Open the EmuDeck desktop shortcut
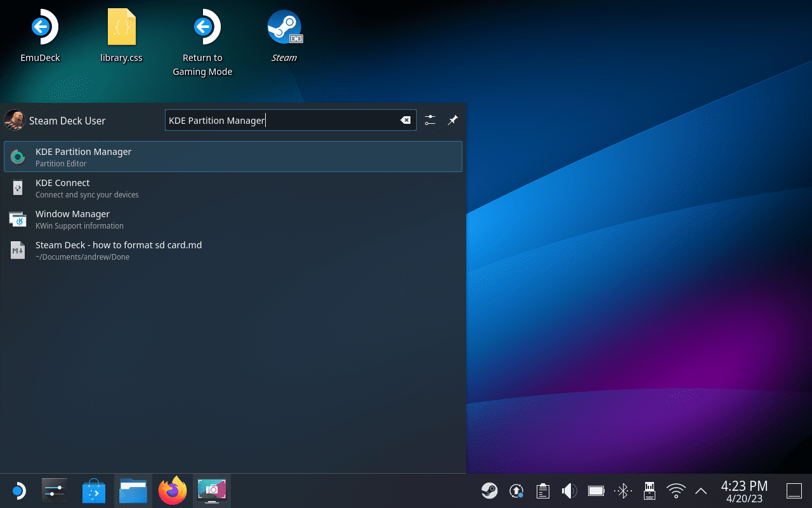 coord(40,36)
